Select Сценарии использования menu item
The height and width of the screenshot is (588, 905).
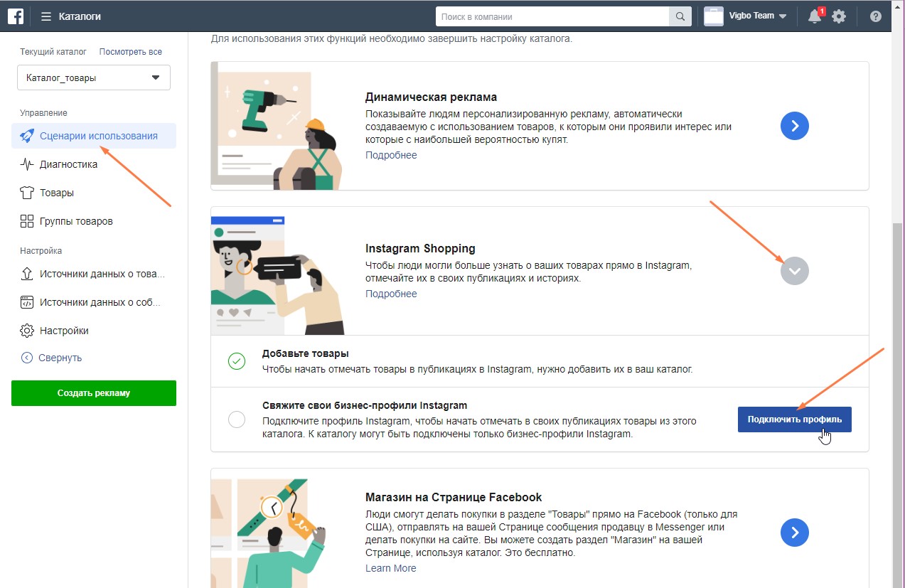(94, 136)
